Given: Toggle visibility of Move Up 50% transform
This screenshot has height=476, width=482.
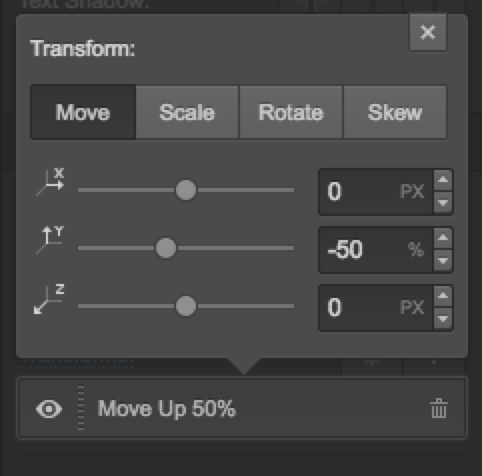Looking at the screenshot, I should point(49,409).
